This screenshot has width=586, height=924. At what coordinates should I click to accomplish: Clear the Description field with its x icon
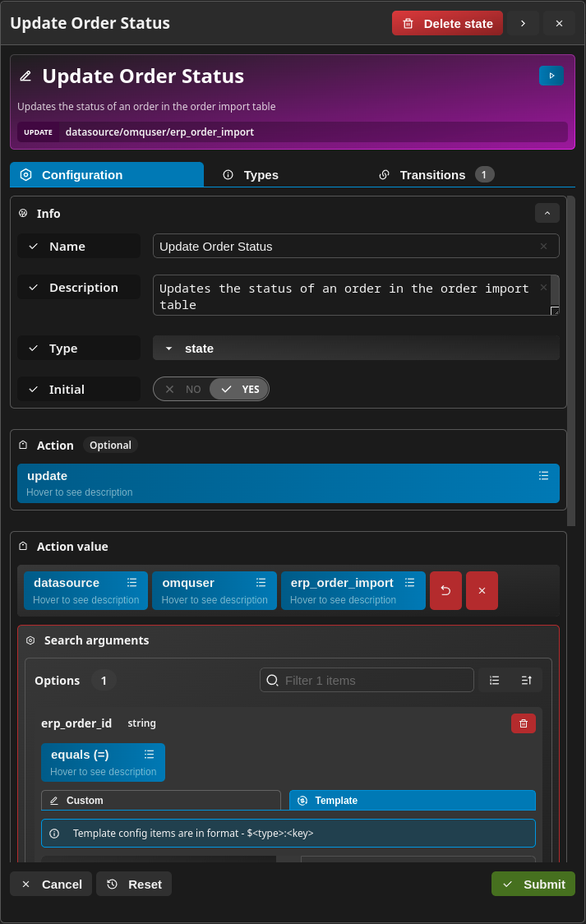(543, 288)
